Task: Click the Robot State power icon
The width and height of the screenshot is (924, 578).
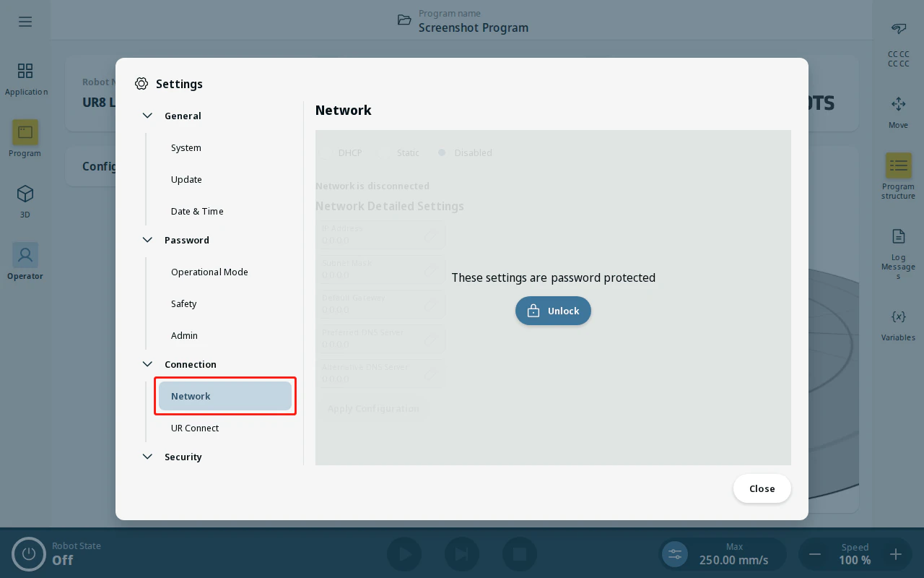Action: 29,554
